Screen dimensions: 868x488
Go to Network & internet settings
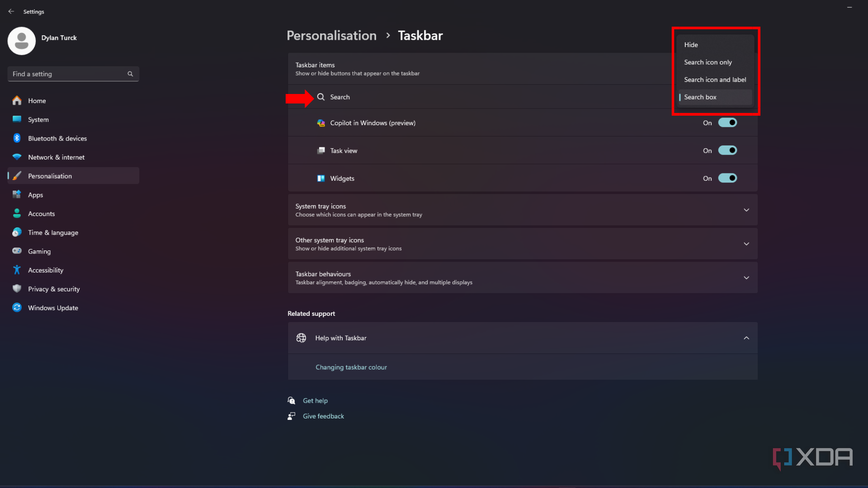point(16,157)
